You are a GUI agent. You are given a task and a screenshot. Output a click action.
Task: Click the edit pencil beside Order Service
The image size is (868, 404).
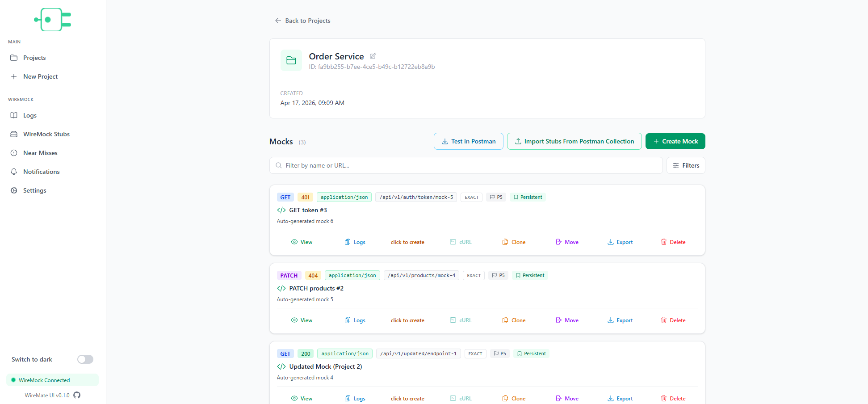[373, 56]
